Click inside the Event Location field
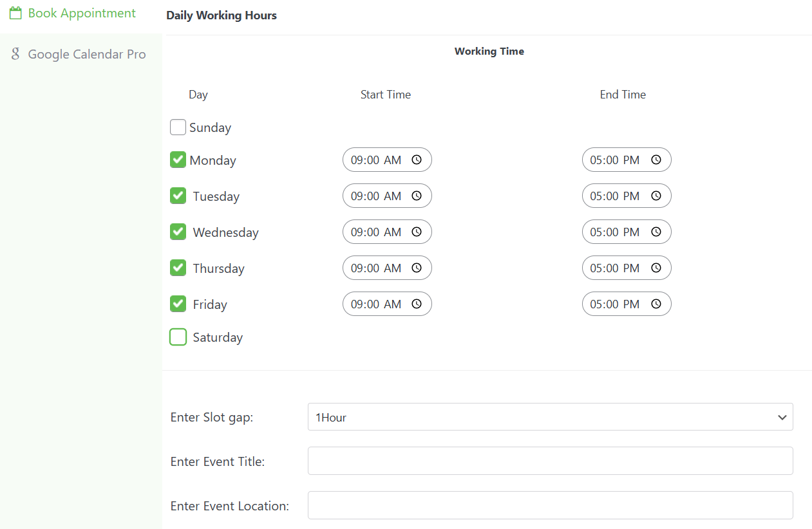This screenshot has height=529, width=812. [550, 505]
